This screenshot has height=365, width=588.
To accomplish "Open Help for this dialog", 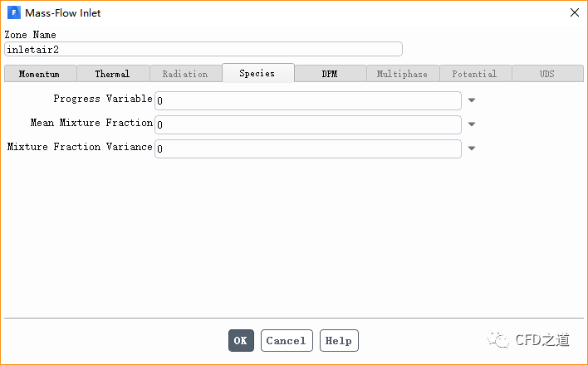I will (339, 340).
